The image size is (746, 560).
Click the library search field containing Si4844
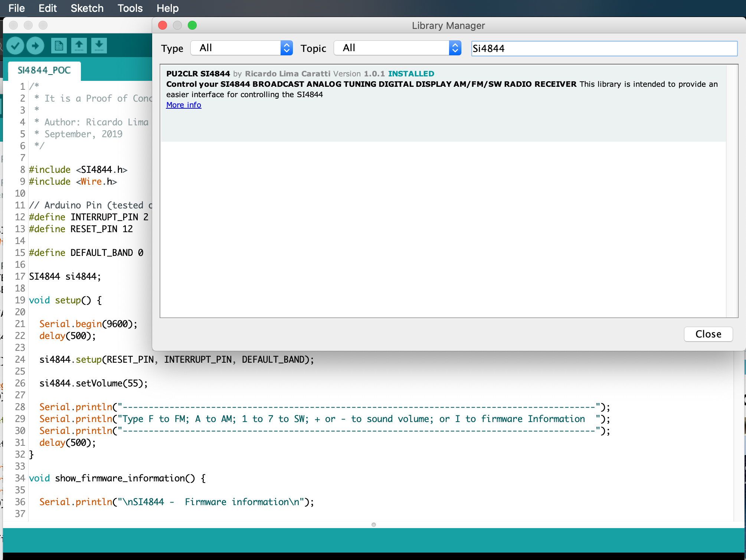pos(604,49)
